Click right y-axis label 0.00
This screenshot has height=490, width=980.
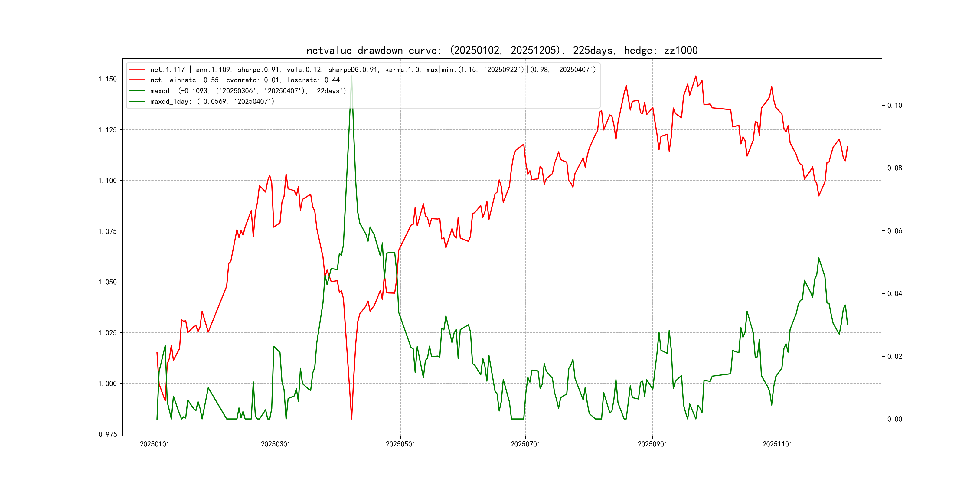click(894, 419)
